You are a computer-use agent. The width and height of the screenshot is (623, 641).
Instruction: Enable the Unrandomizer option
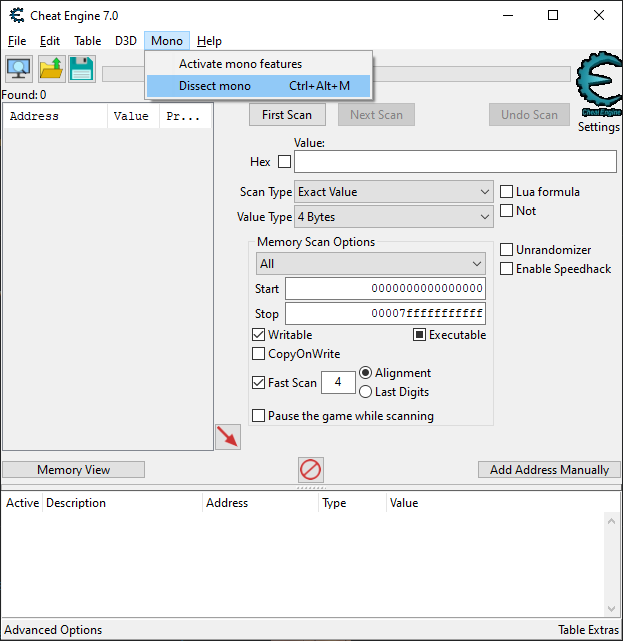pyautogui.click(x=506, y=249)
